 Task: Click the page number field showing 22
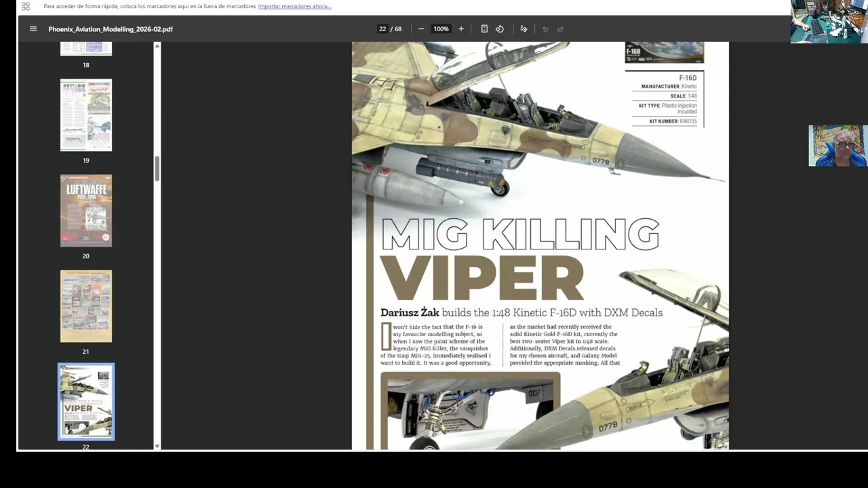point(382,29)
